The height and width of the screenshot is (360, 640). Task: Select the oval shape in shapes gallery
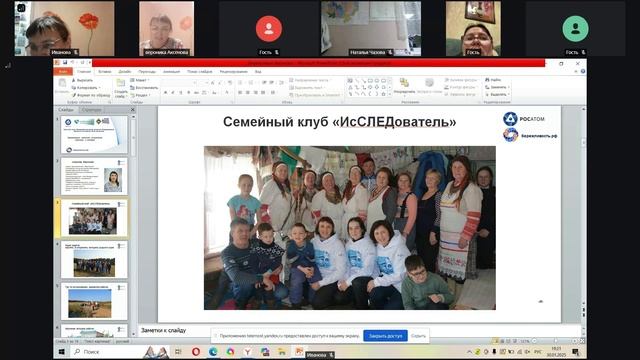pyautogui.click(x=377, y=81)
